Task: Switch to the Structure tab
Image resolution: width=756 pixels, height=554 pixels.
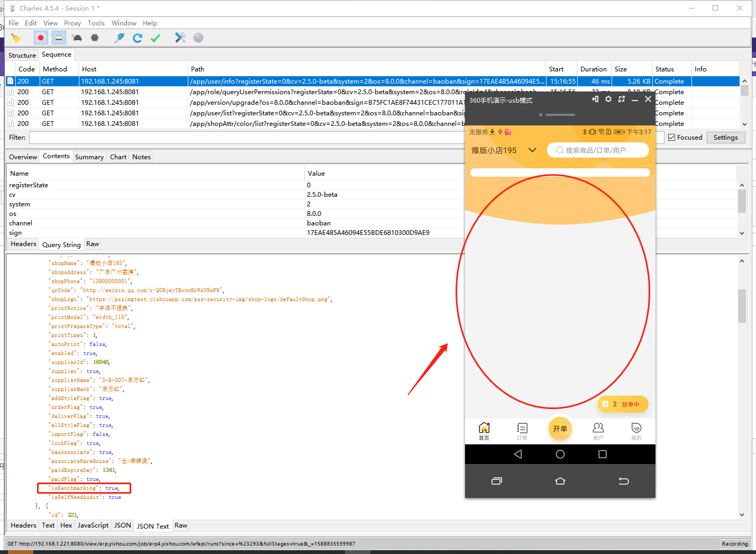Action: [22, 56]
